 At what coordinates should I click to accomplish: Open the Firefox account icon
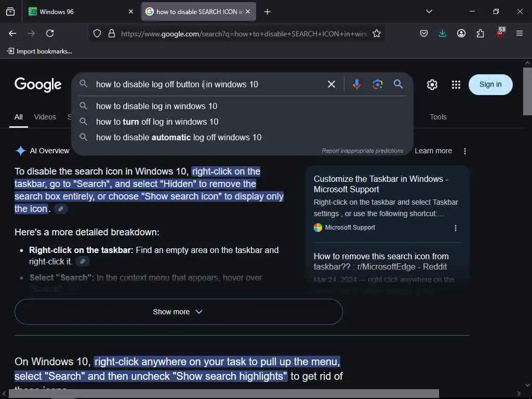(x=461, y=33)
